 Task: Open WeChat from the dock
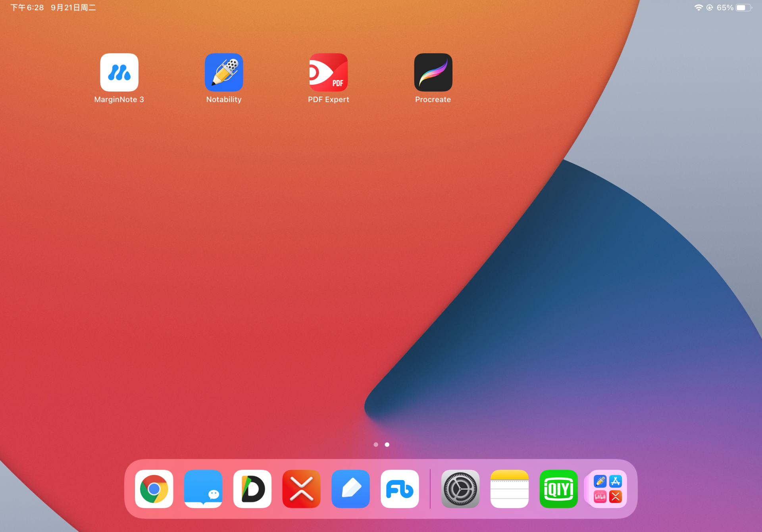pyautogui.click(x=203, y=489)
